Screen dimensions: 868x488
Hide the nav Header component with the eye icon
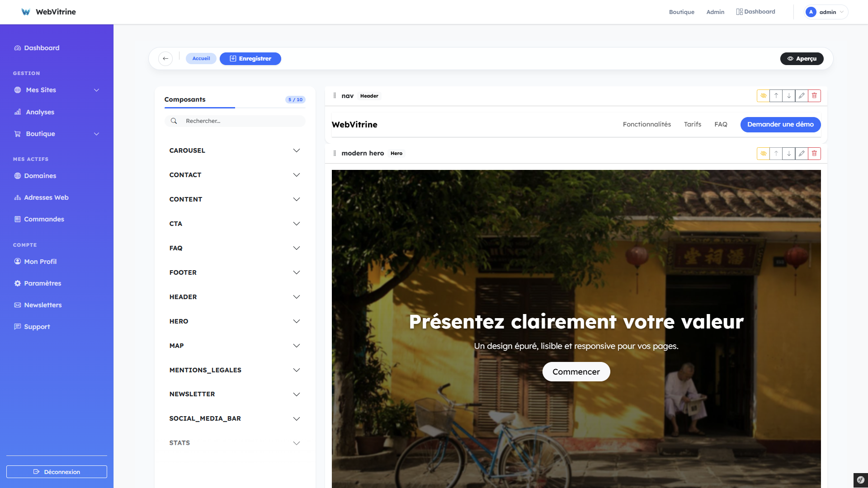763,96
